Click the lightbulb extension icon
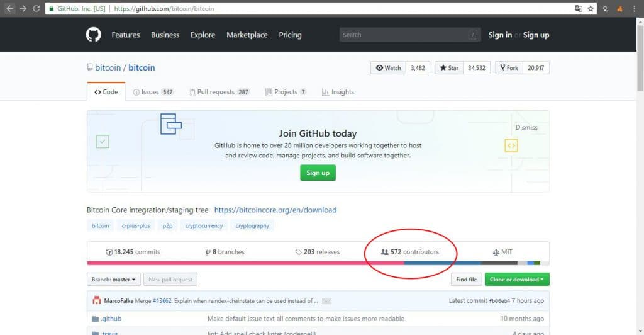This screenshot has height=335, width=644. (x=605, y=9)
